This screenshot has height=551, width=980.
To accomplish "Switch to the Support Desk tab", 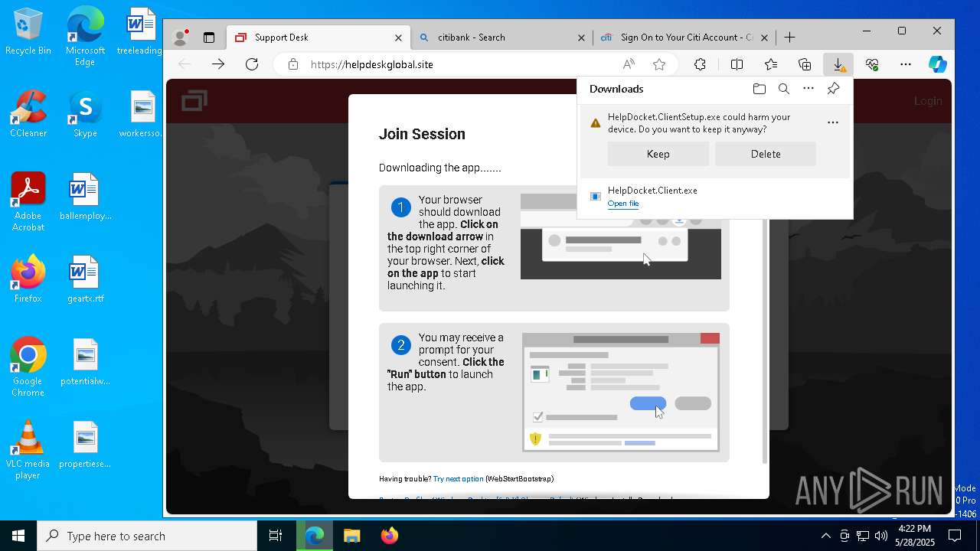I will [x=319, y=37].
